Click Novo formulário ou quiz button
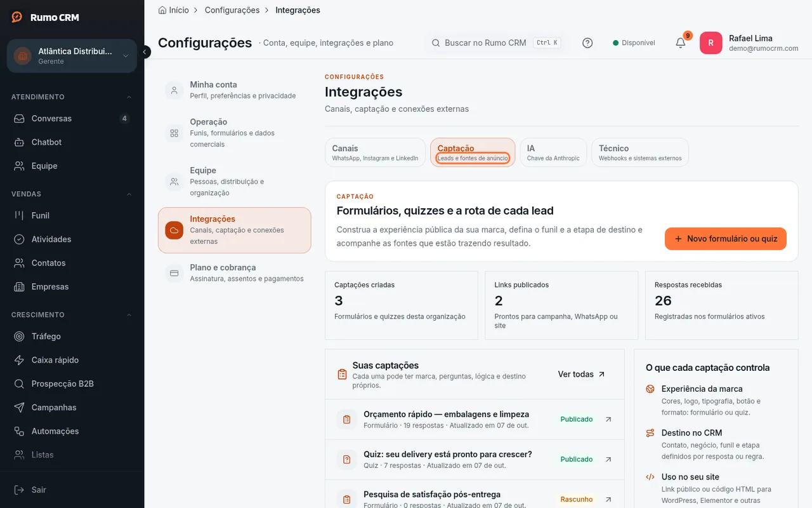The height and width of the screenshot is (508, 812). coord(726,239)
